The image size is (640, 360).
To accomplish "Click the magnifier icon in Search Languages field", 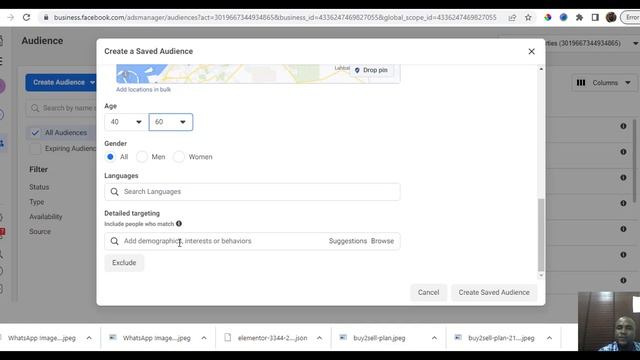I will (x=115, y=192).
